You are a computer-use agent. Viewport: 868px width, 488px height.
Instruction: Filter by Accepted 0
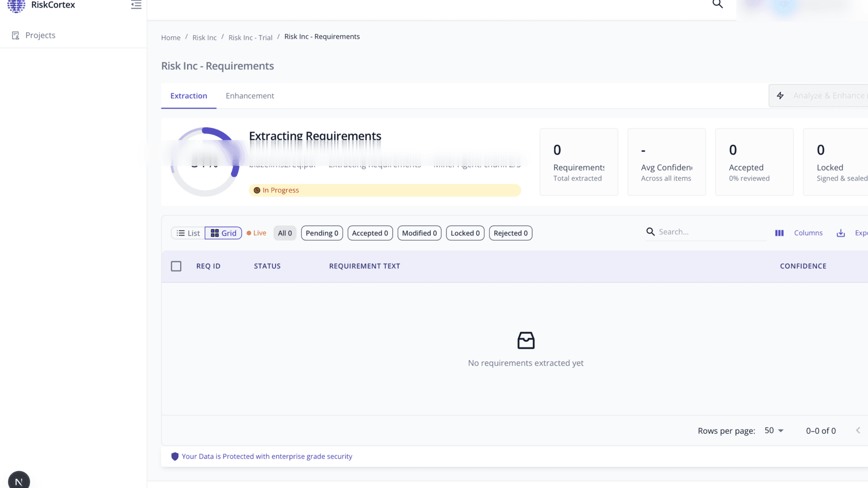370,233
